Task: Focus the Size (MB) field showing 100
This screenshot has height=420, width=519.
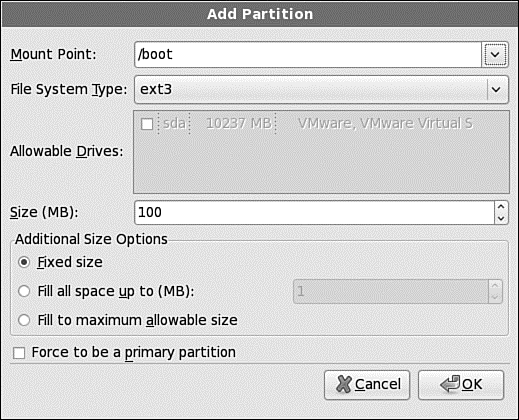Action: pos(315,212)
